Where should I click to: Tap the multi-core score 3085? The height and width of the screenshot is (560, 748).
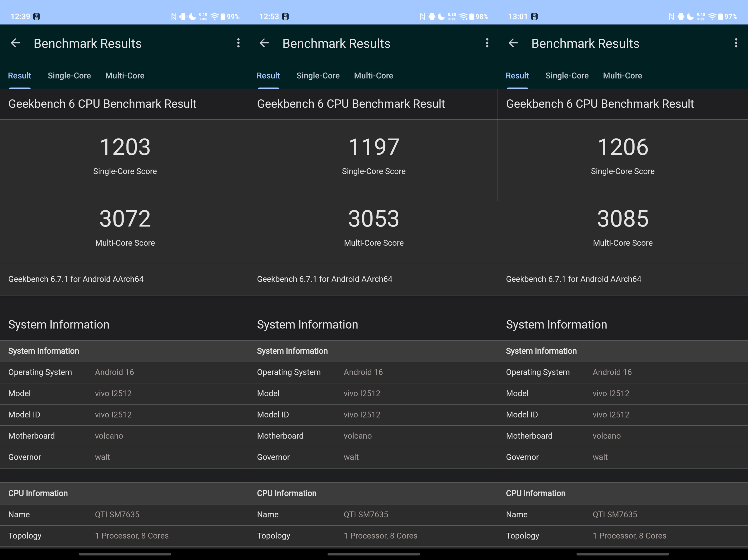tap(623, 218)
